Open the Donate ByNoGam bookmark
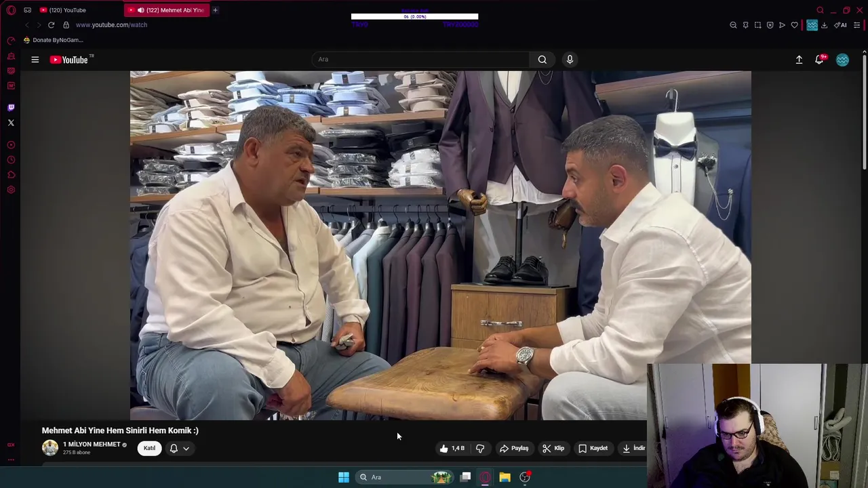The width and height of the screenshot is (868, 488). point(53,40)
